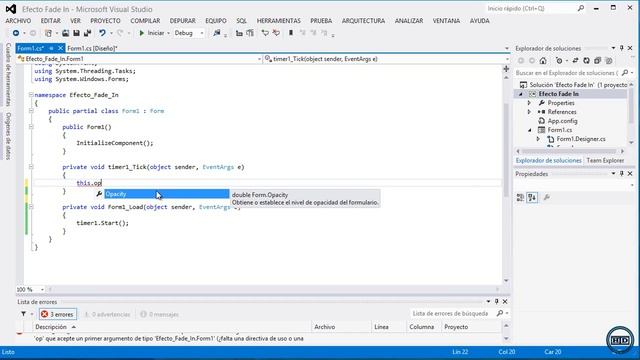
Task: Click the New Project toolbar icon
Action: tap(48, 33)
